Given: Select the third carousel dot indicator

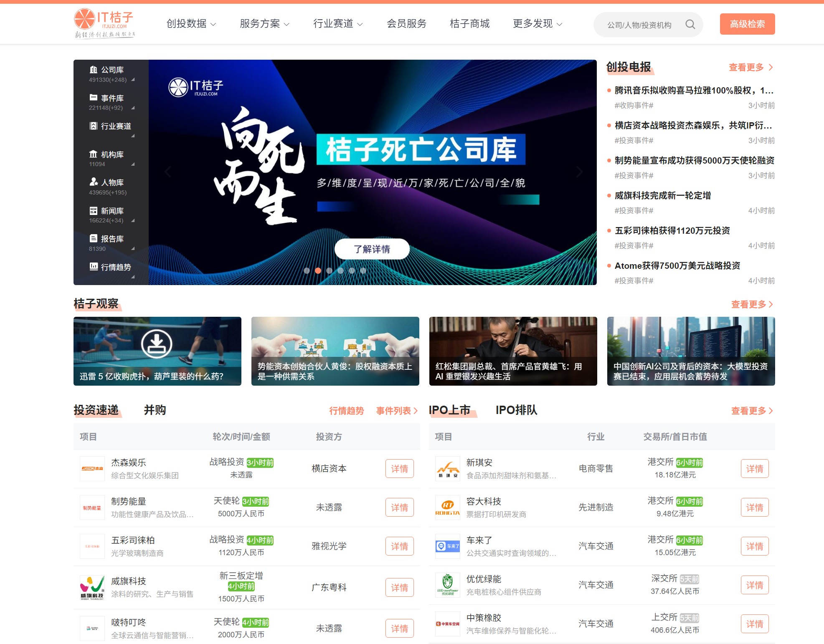Looking at the screenshot, I should tap(329, 270).
